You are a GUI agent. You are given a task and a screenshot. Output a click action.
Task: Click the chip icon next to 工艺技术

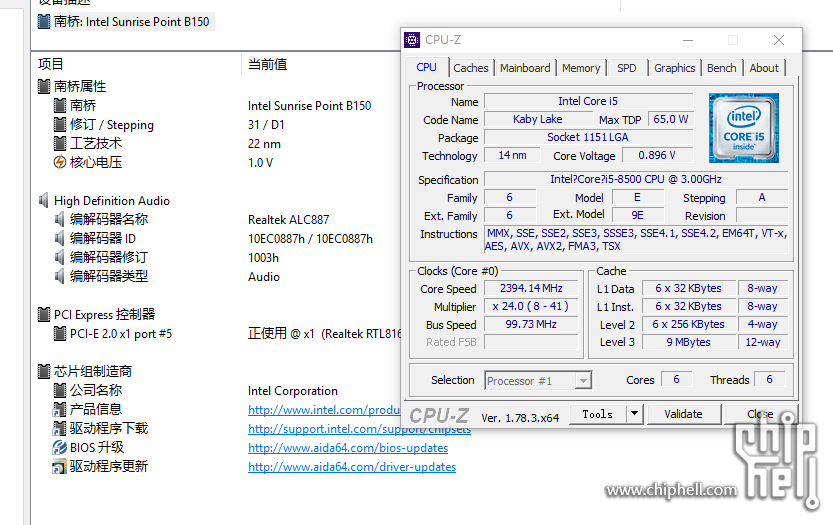(x=60, y=143)
